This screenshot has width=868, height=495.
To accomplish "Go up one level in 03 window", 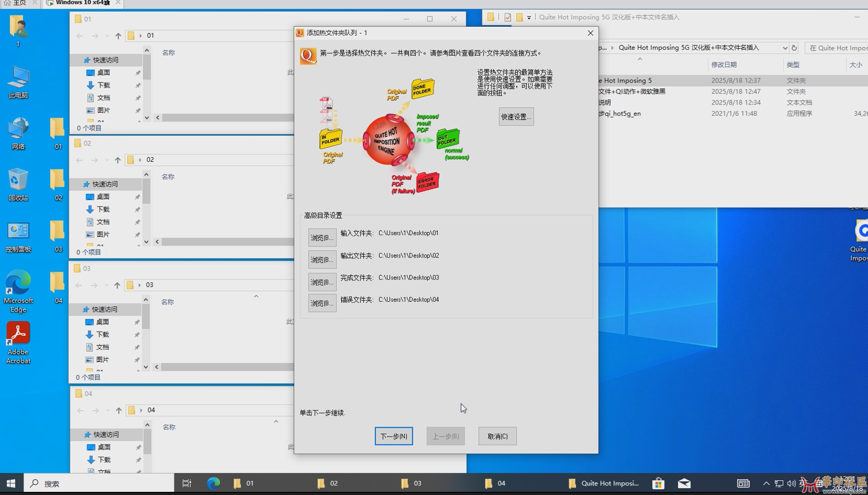I will pos(117,285).
